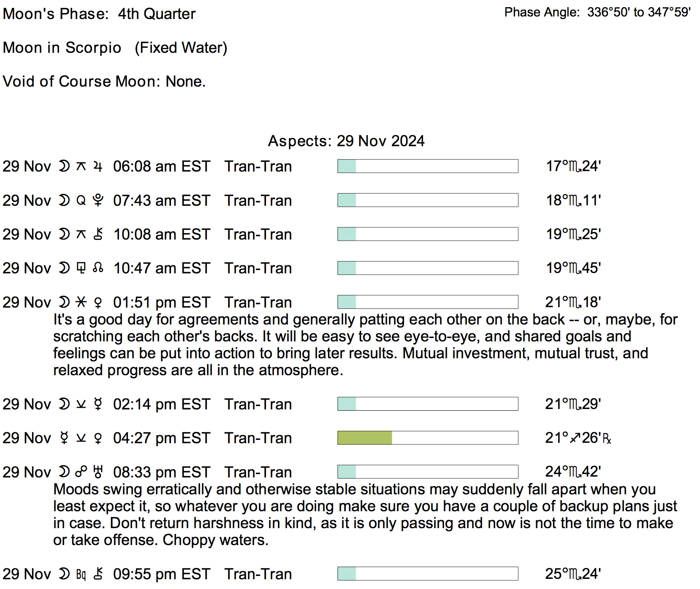
Task: Click the "Aspects: 29 Nov 2024" heading
Action: click(346, 141)
